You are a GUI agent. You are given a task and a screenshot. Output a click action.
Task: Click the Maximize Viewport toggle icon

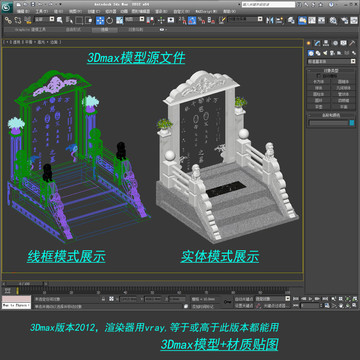tap(354, 305)
